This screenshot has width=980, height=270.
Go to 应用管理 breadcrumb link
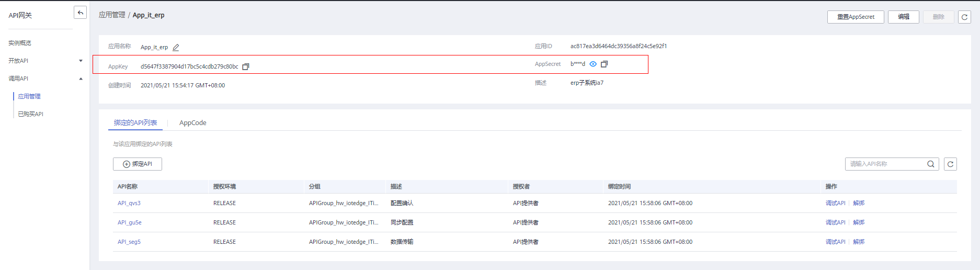[x=112, y=15]
